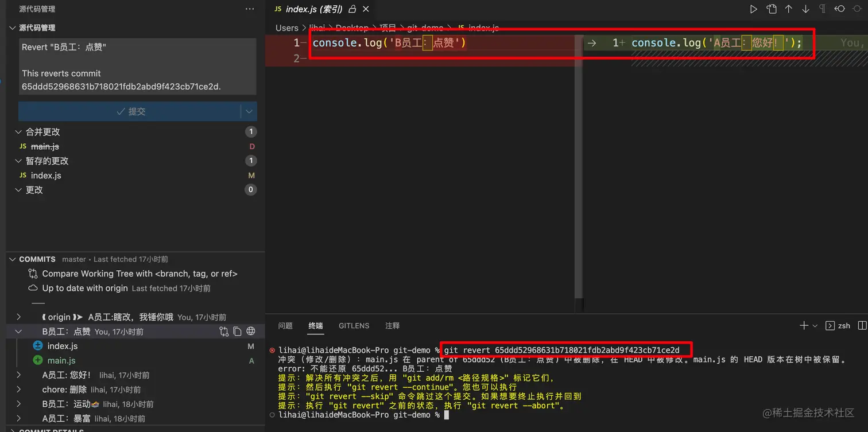This screenshot has height=432, width=868.
Task: Expand the chore: 删除 commit
Action: tap(18, 390)
